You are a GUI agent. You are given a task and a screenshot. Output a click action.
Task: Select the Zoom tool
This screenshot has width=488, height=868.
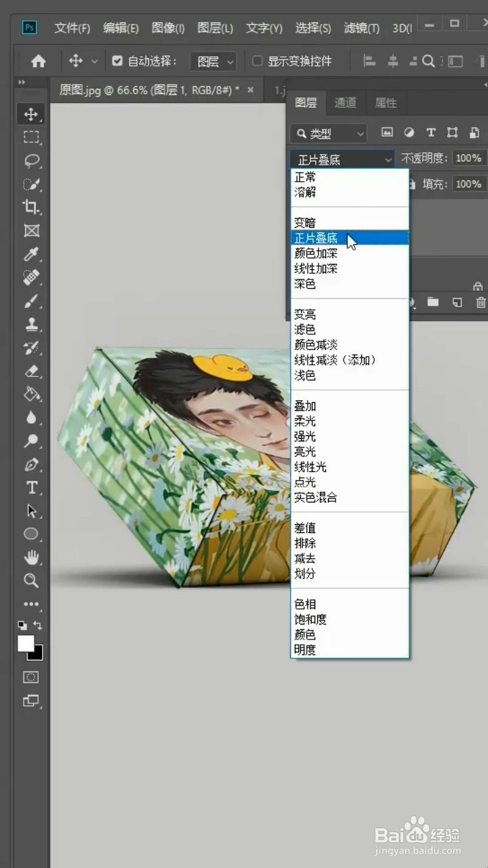click(x=31, y=580)
